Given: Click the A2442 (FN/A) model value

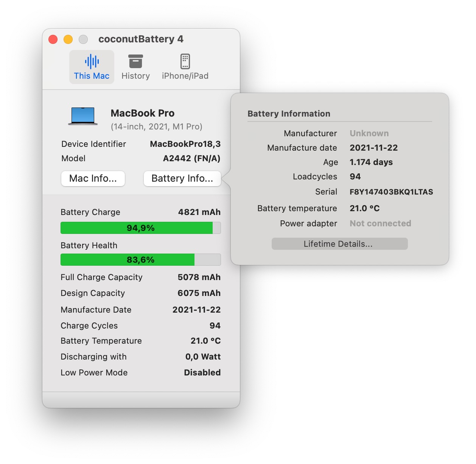Looking at the screenshot, I should [x=191, y=159].
